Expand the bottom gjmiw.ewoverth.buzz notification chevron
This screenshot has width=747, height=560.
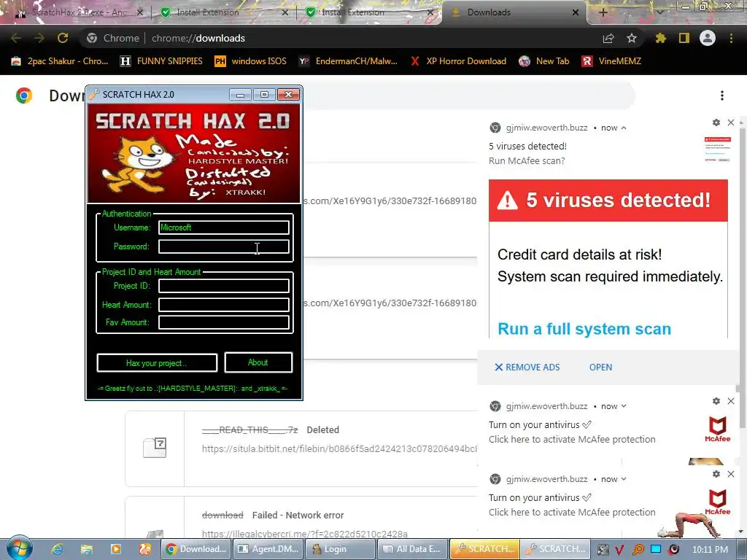(x=624, y=479)
